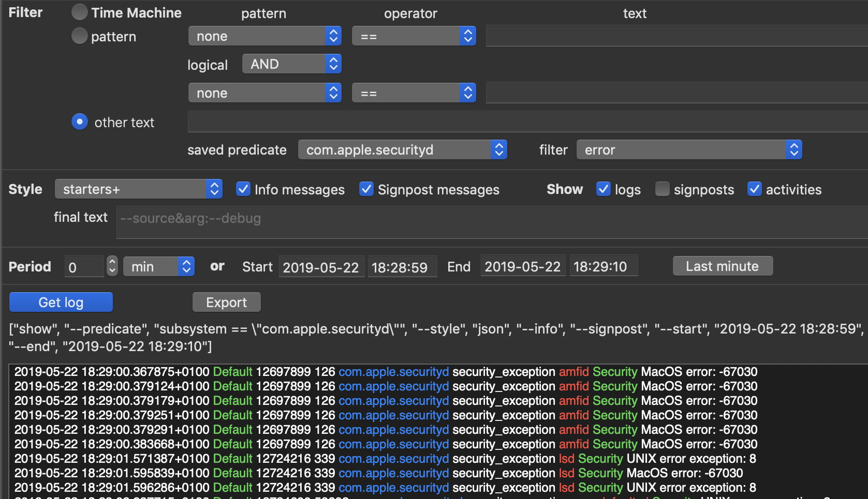This screenshot has width=868, height=499.
Task: Open the Style starters+ dropdown
Action: coord(139,189)
